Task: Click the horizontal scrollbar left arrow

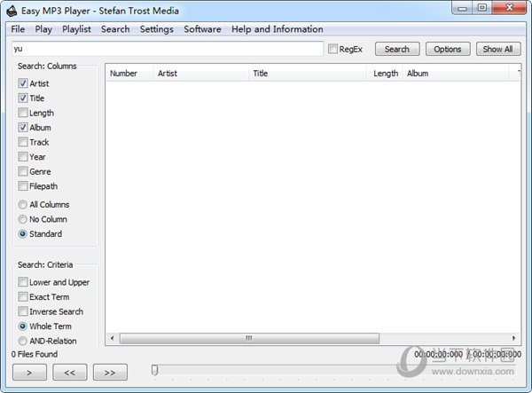Action: coord(113,338)
